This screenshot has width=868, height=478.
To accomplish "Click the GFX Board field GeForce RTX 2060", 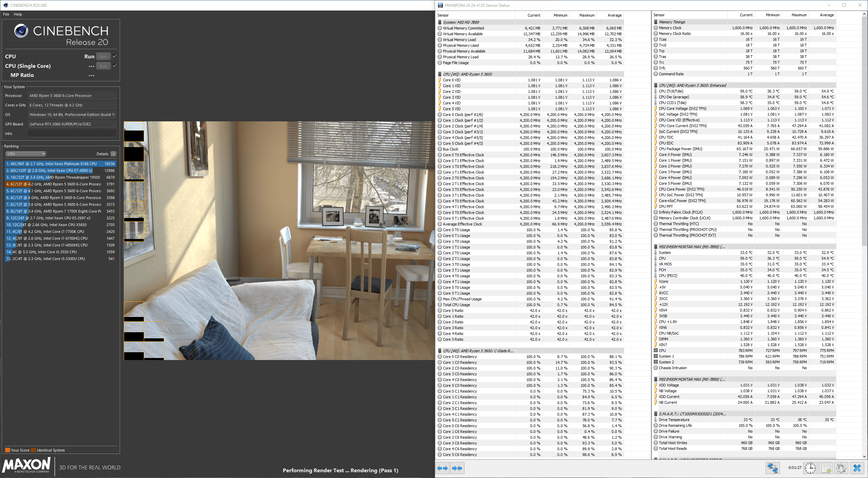I will (72, 124).
